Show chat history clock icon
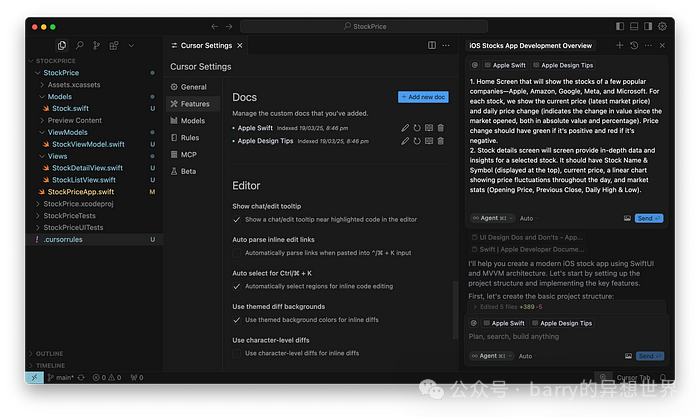This screenshot has height=417, width=700. click(x=634, y=45)
